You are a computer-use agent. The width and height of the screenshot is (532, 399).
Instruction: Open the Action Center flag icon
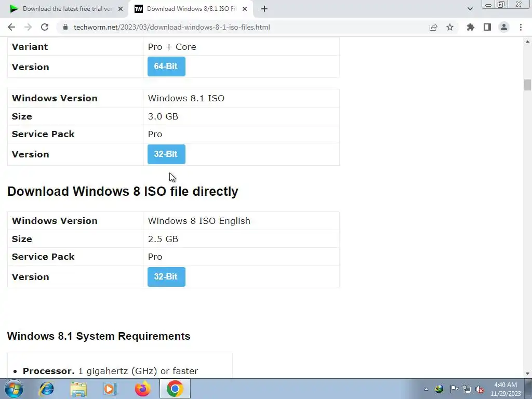[454, 389]
